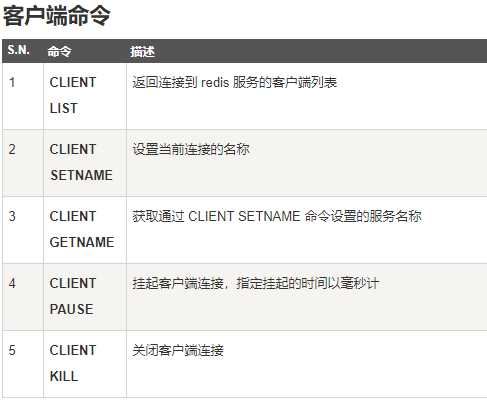
Task: Click the serial number 5 cell
Action: point(23,365)
